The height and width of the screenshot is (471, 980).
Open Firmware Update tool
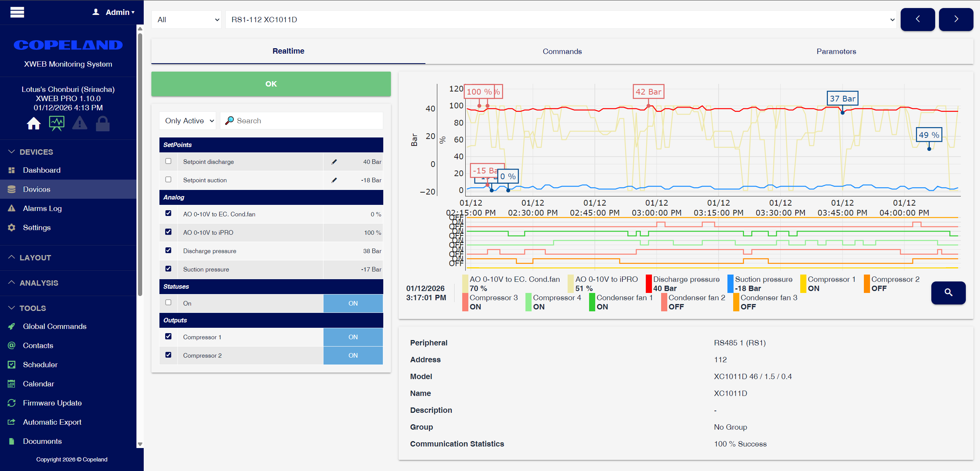[x=52, y=403]
